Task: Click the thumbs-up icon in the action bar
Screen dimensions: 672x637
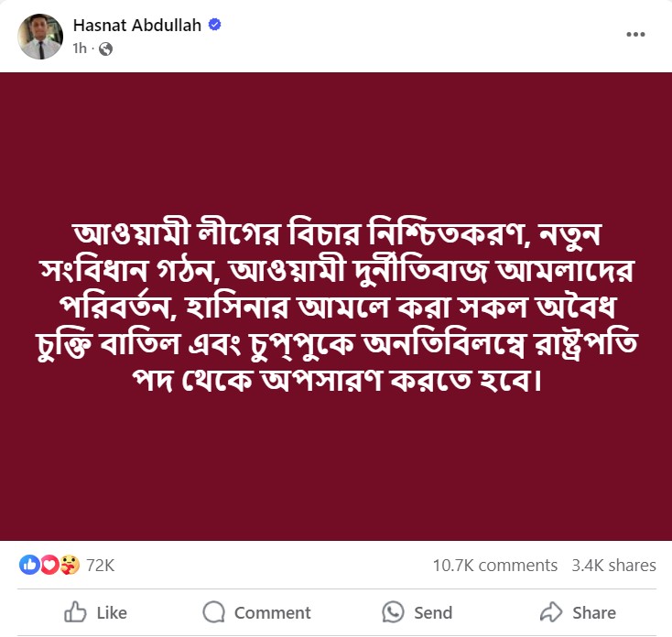Action: [x=76, y=612]
